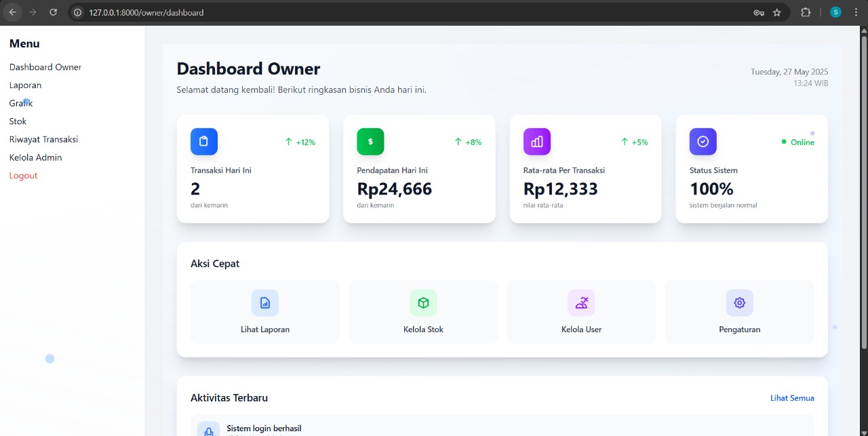Open the Kelola User icon in Aksi Cepat
The height and width of the screenshot is (436, 868).
tap(581, 302)
